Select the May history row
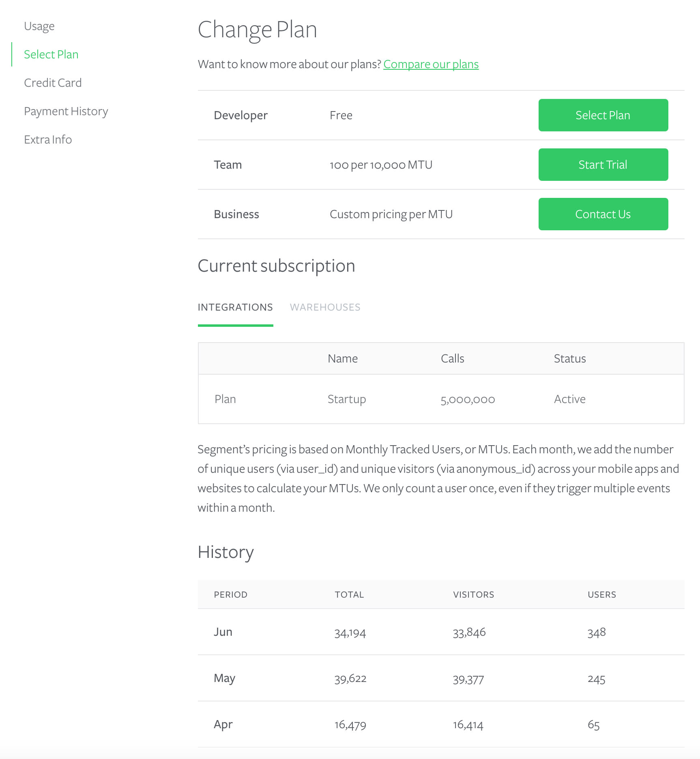The image size is (700, 759). [441, 678]
